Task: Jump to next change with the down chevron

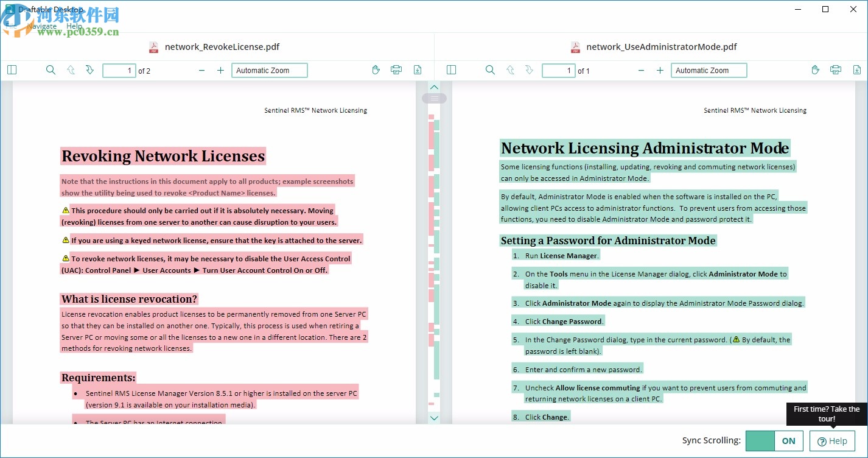Action: point(434,418)
